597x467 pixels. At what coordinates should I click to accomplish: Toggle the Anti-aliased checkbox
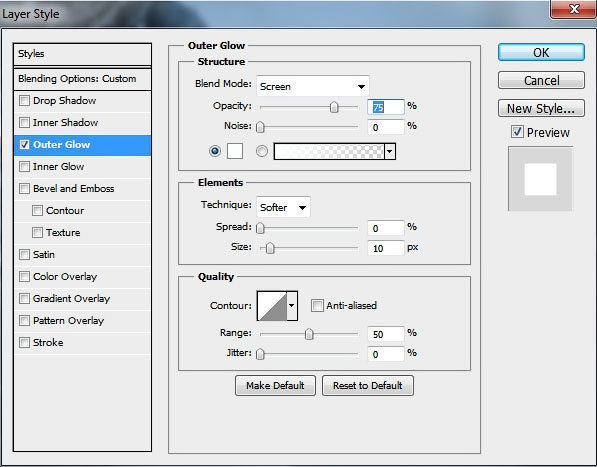[x=317, y=305]
